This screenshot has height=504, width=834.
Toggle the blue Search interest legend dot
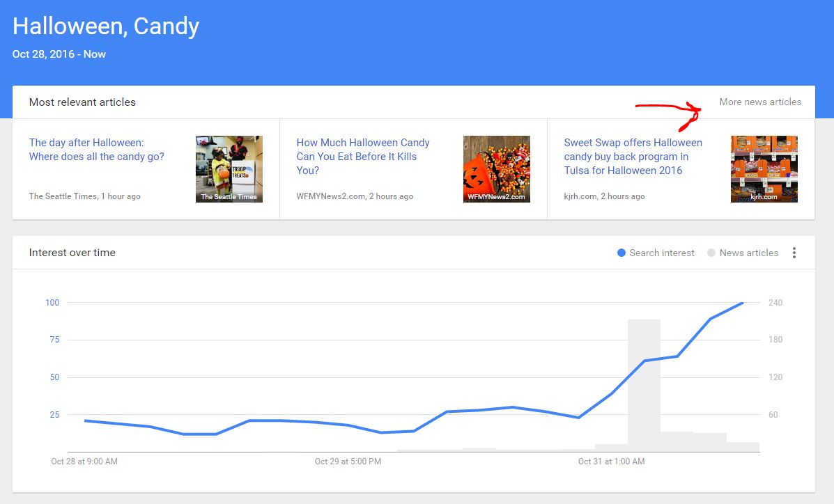(621, 253)
